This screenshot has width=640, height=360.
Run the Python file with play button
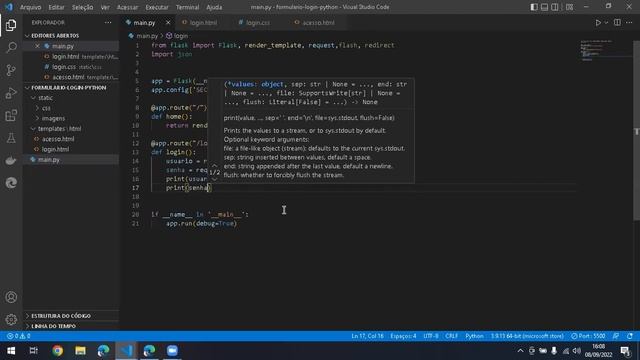[x=598, y=23]
